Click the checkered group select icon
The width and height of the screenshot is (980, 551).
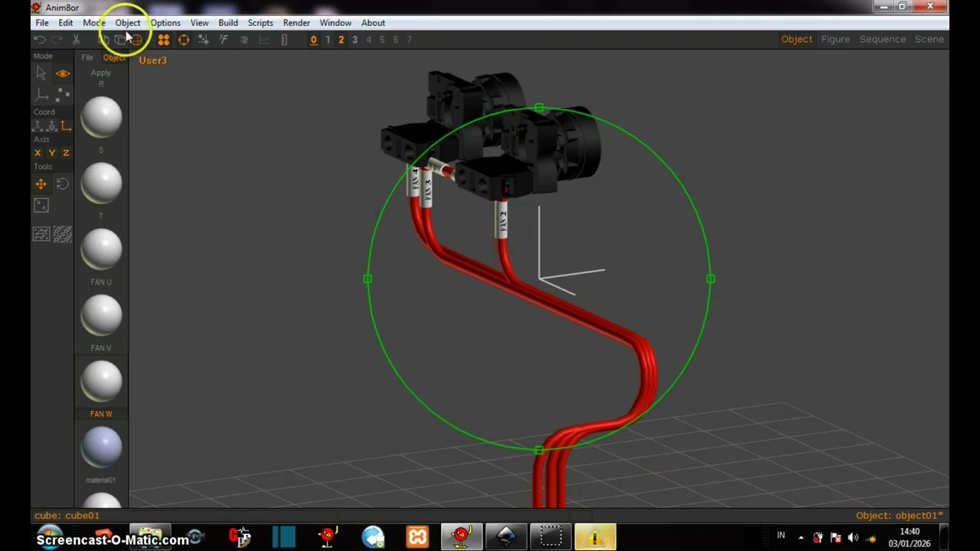tap(63, 234)
